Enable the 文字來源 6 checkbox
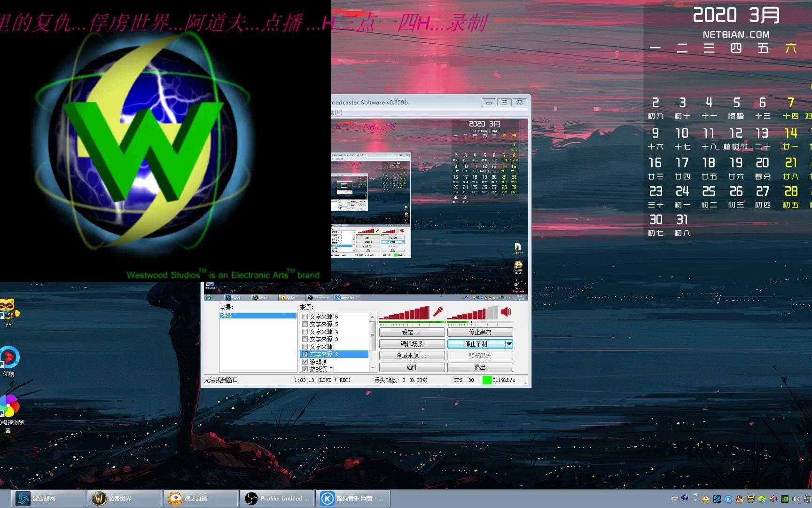This screenshot has width=812, height=508. click(x=305, y=317)
